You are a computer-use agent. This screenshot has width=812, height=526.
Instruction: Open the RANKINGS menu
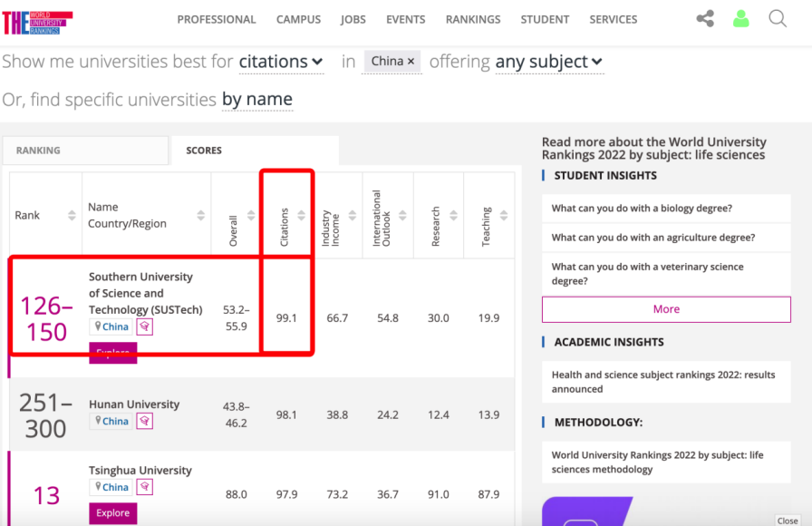pos(473,20)
